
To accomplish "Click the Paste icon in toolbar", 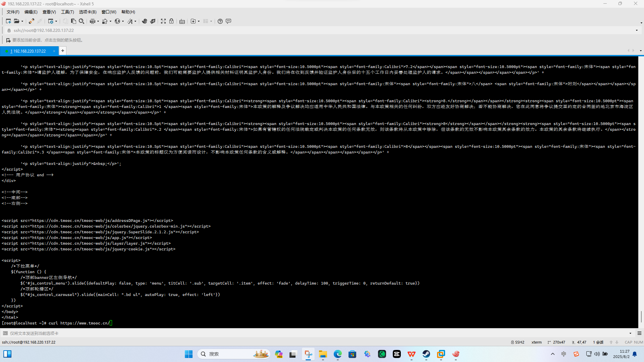I will [73, 21].
